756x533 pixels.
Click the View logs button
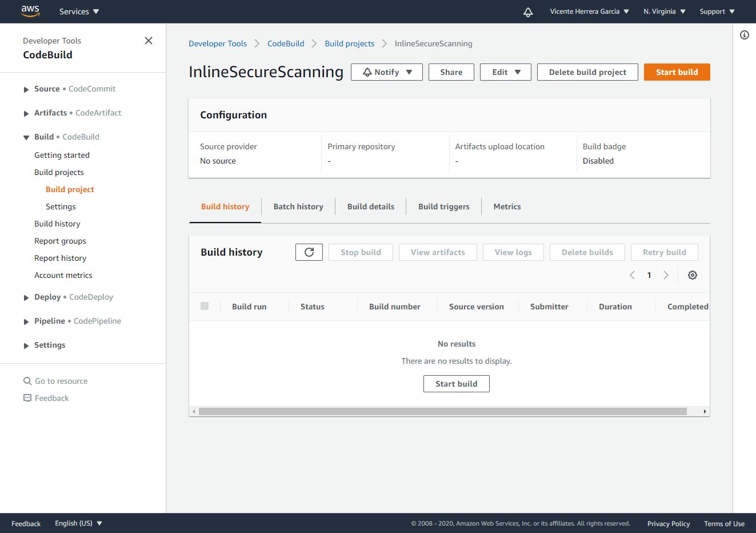pos(513,252)
